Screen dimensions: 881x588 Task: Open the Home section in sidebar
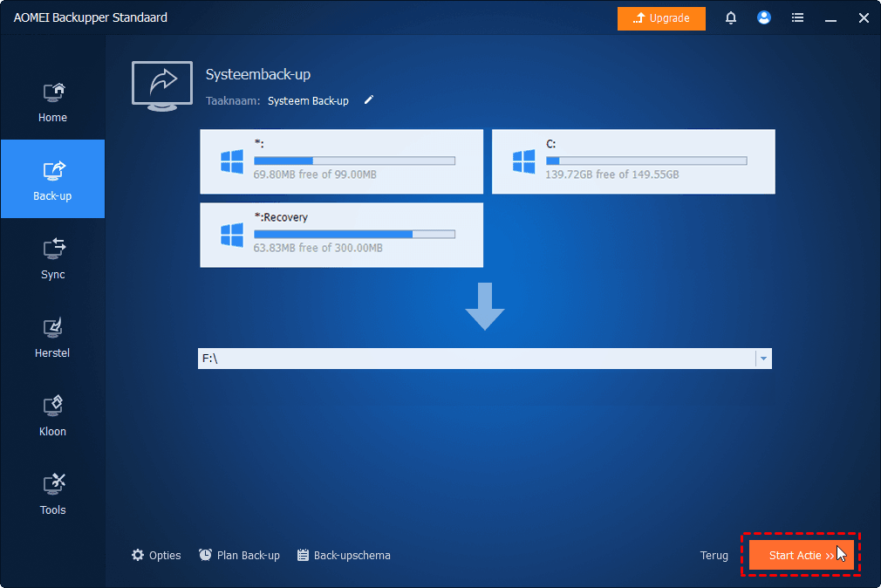pos(53,102)
